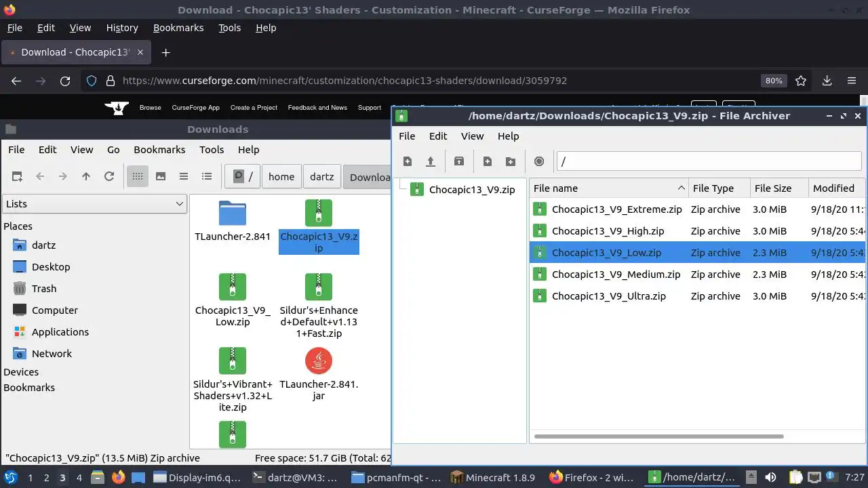The image size is (868, 488).
Task: Select Sildur's Vibrant Shaders Lite zip
Action: tap(233, 380)
